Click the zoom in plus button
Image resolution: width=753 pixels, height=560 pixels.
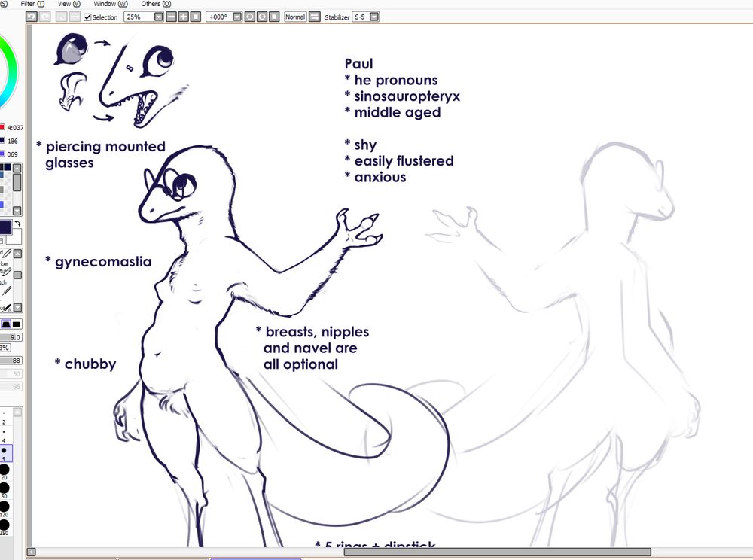184,17
